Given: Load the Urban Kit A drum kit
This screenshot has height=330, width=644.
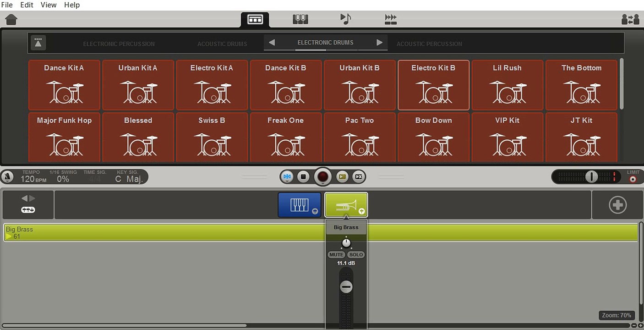Looking at the screenshot, I should pos(138,85).
